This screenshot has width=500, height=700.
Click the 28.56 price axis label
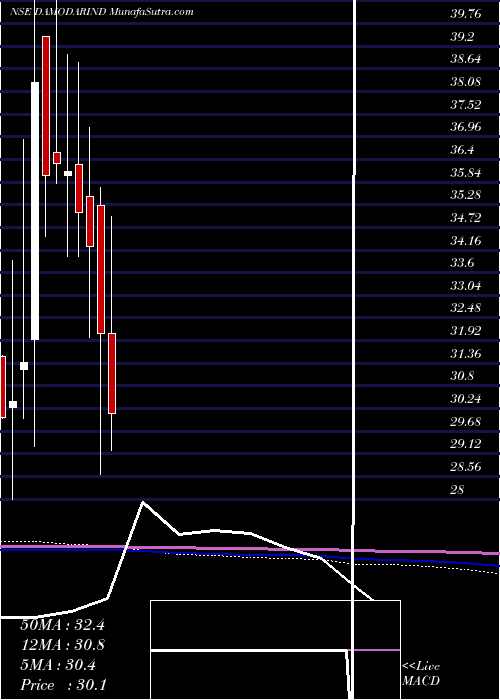tap(466, 467)
